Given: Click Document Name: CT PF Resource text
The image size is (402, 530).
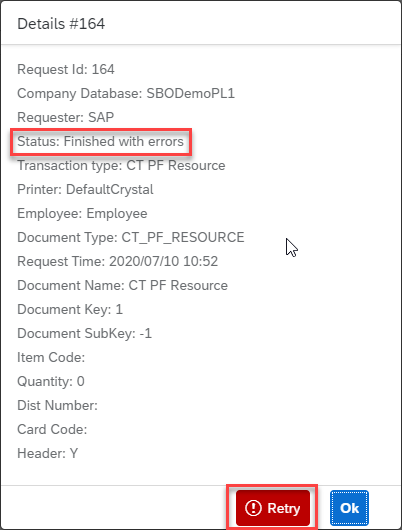Looking at the screenshot, I should pos(122,286).
